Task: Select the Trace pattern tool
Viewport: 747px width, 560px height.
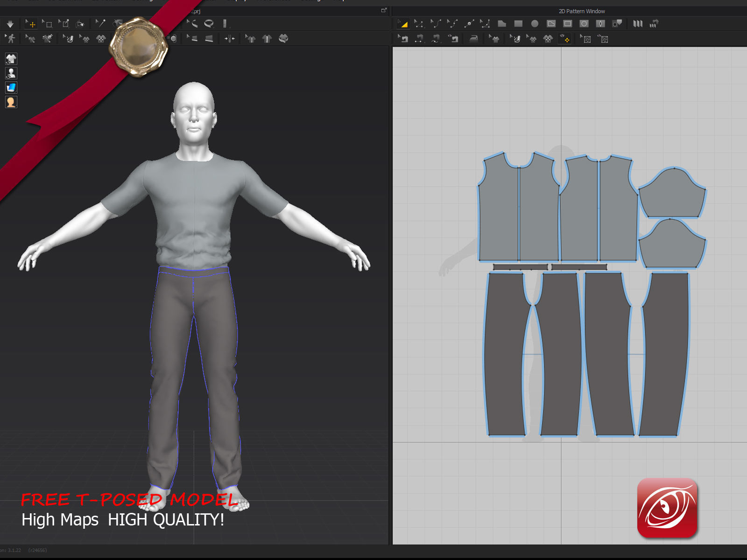Action: [617, 23]
